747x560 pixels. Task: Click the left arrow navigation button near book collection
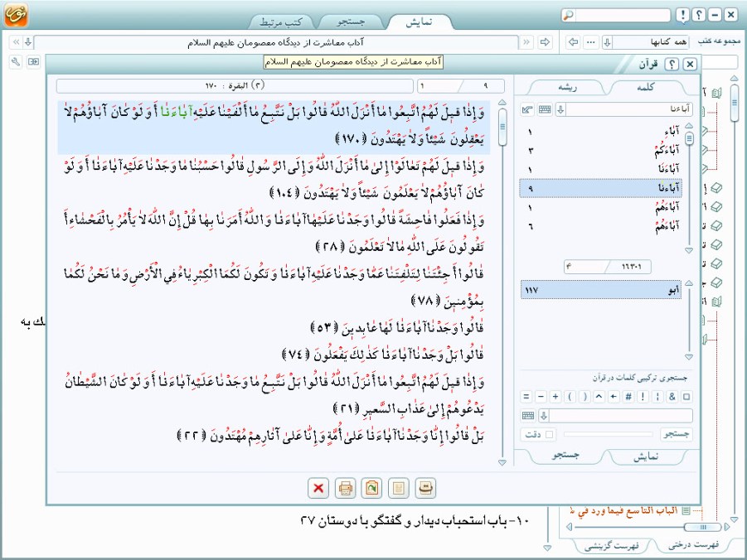coord(574,42)
